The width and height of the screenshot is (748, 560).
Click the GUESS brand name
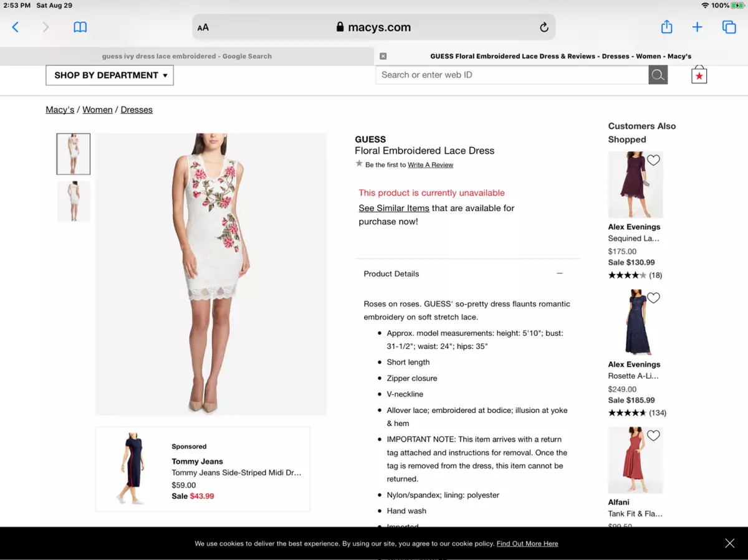point(370,140)
